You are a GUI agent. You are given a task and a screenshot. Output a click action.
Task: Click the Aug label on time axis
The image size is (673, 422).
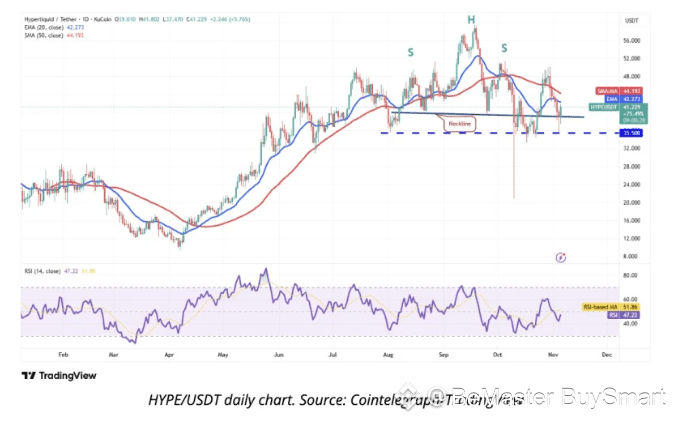click(388, 355)
